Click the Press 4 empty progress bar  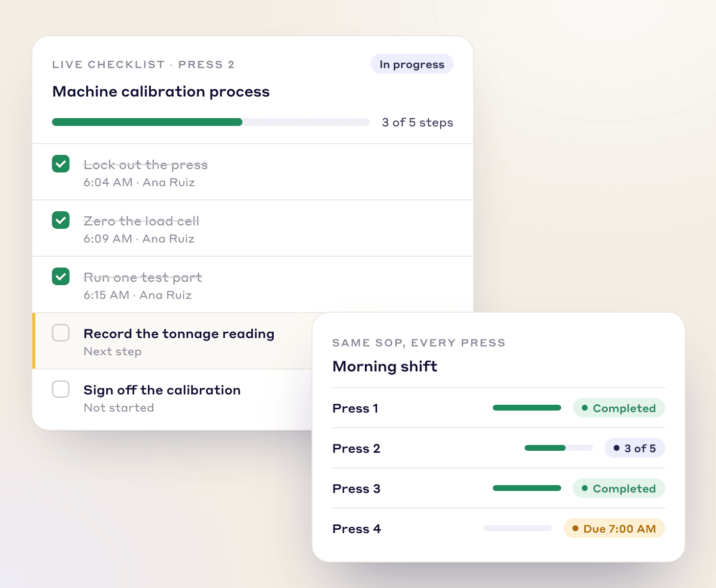(x=518, y=528)
